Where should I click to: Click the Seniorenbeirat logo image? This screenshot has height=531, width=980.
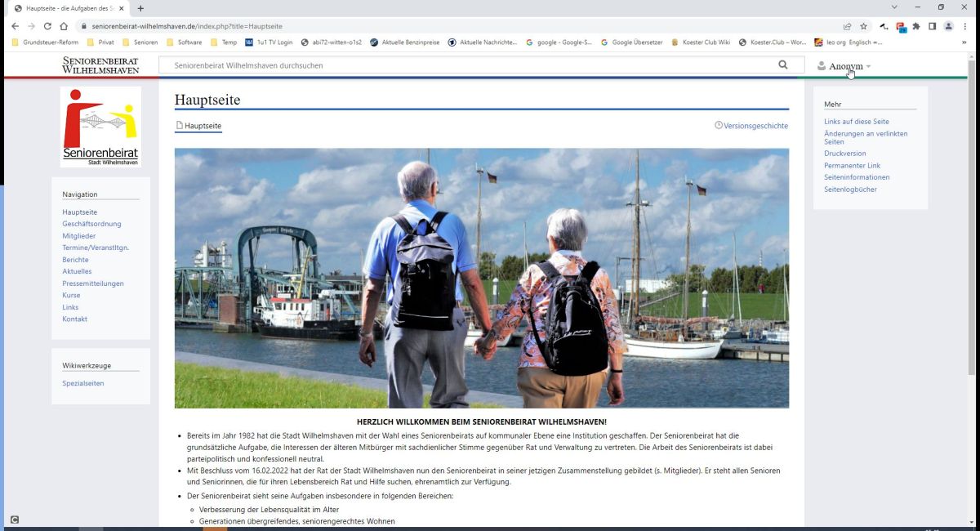[100, 127]
